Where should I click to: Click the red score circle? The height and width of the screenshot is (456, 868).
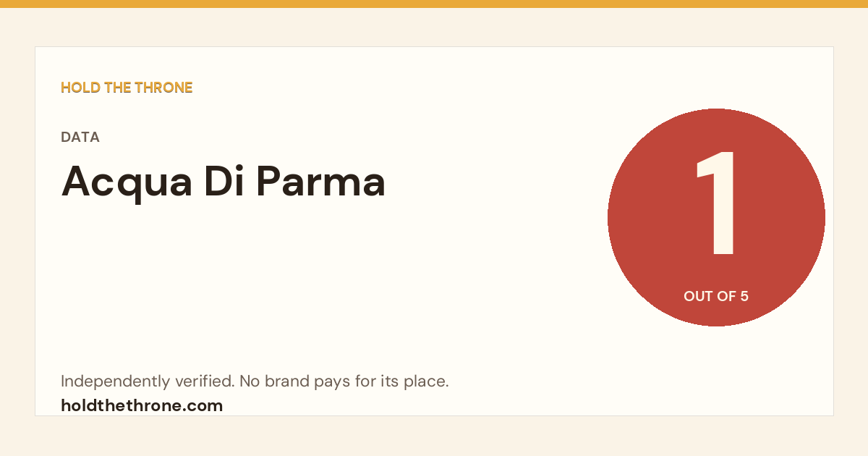[x=716, y=217]
